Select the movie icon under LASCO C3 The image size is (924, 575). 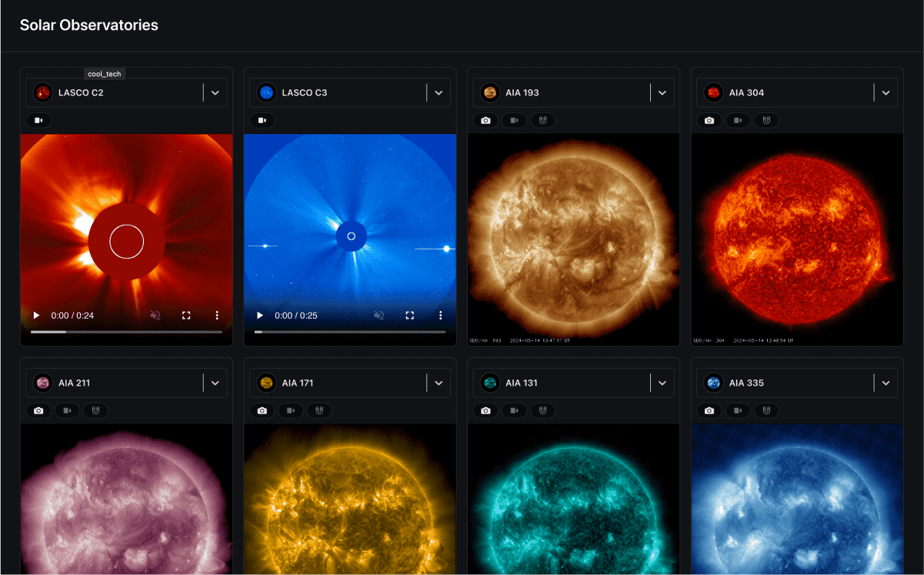[262, 120]
